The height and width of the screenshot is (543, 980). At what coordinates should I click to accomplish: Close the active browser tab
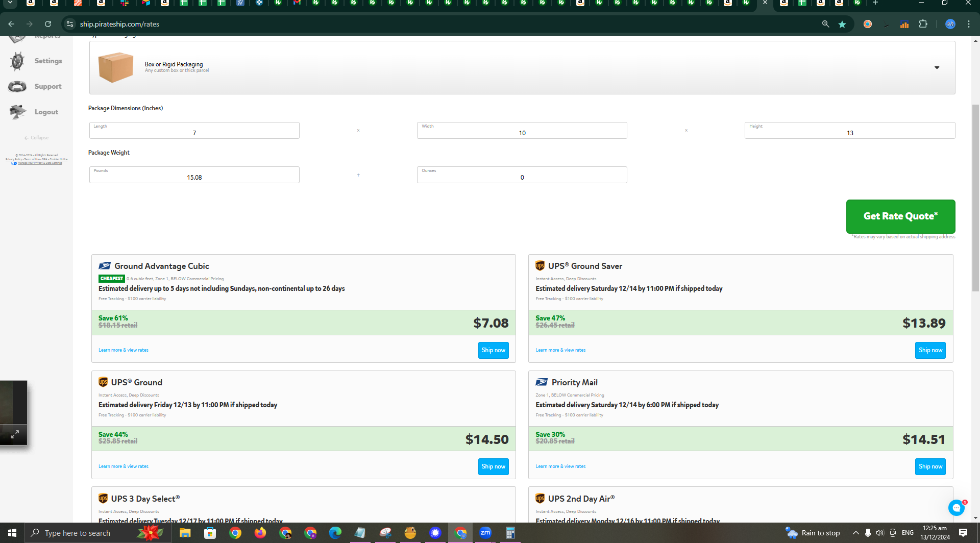click(765, 3)
